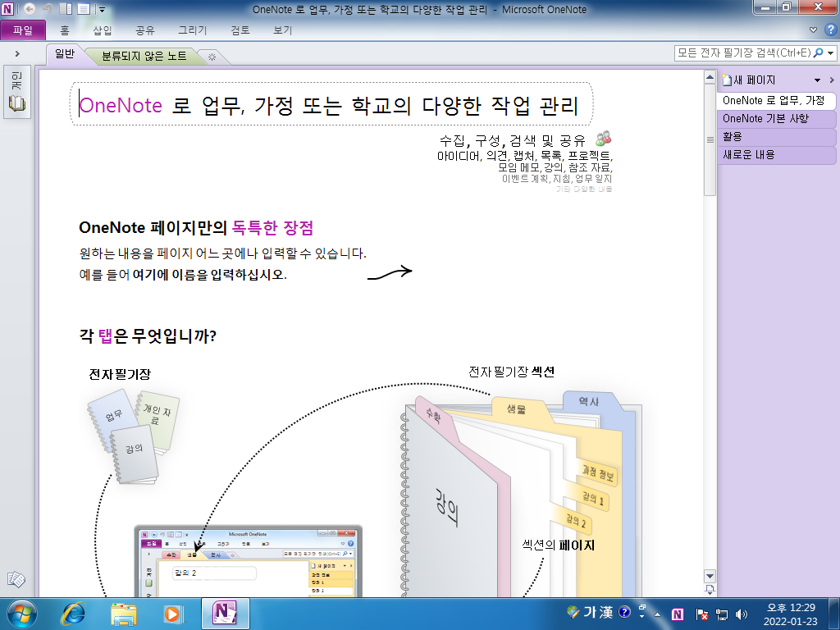This screenshot has width=840, height=630.
Task: Open the 삽입 ribbon tab
Action: (x=103, y=30)
